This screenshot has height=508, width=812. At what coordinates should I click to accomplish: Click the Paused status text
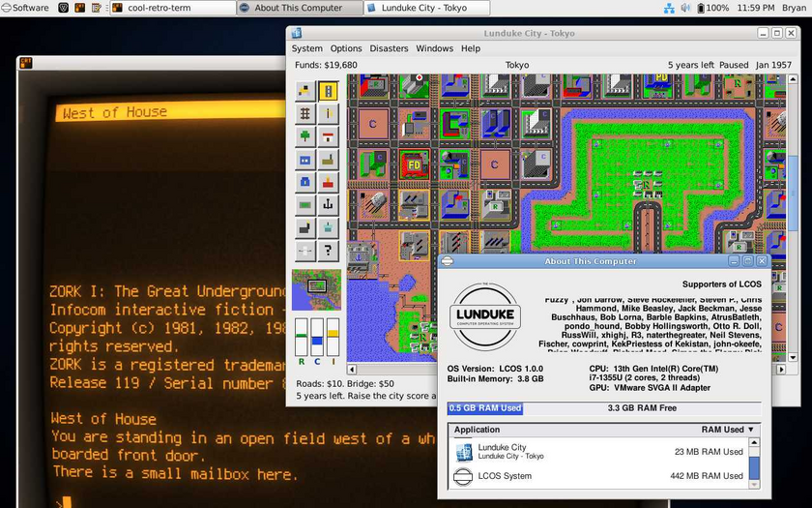[734, 65]
